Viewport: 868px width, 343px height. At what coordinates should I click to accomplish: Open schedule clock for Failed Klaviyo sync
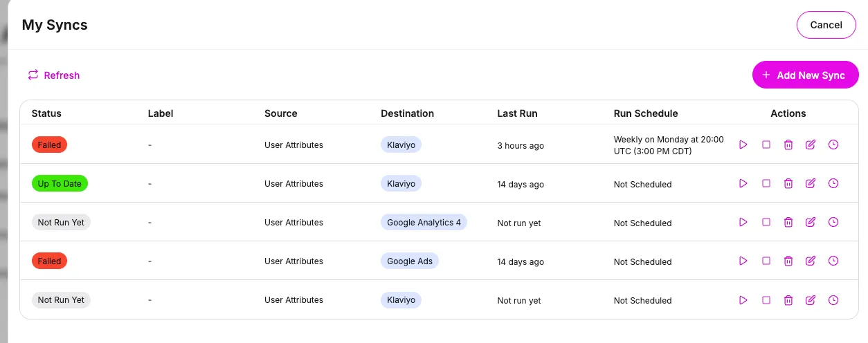point(833,145)
